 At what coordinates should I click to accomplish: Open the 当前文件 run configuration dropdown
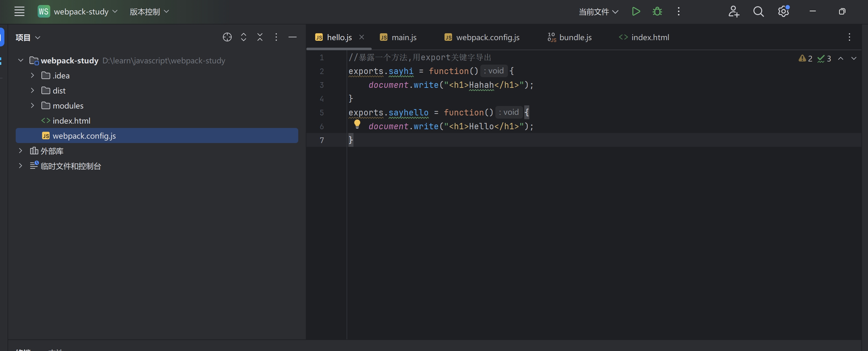click(x=598, y=12)
